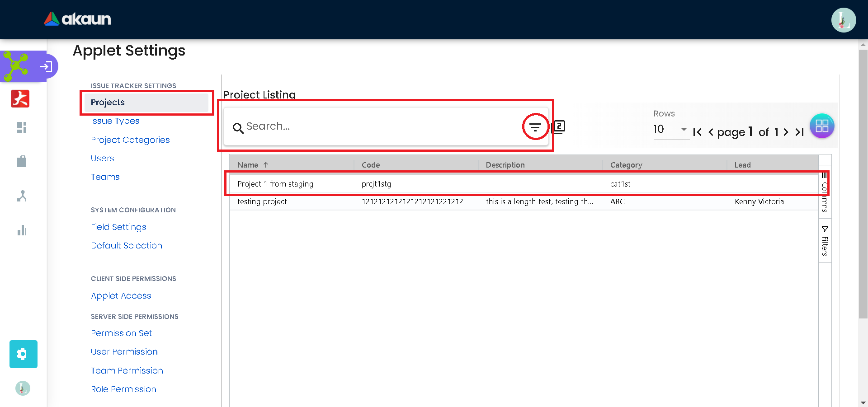The height and width of the screenshot is (407, 868).
Task: Open the briefcase icon in sidebar
Action: pos(22,161)
